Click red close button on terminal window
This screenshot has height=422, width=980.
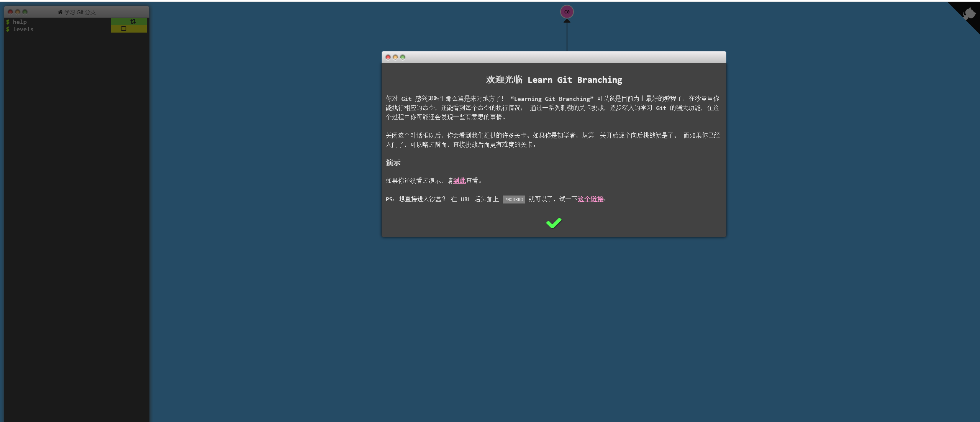click(10, 12)
